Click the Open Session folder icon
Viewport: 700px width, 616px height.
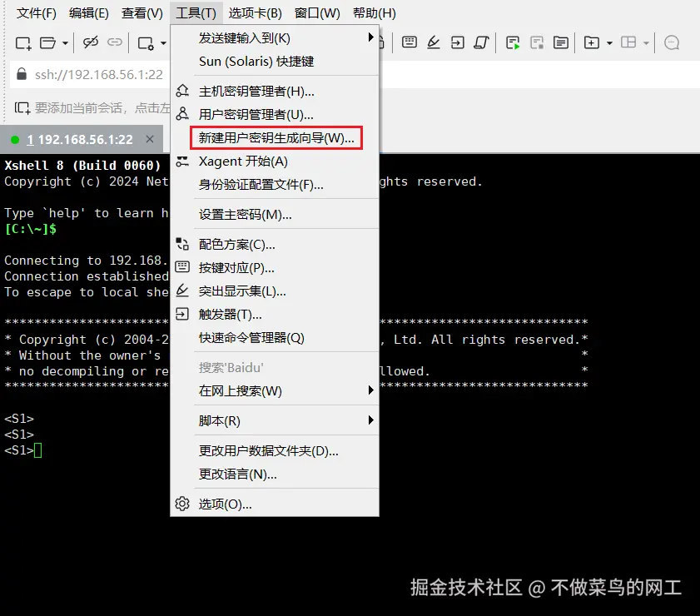click(47, 42)
